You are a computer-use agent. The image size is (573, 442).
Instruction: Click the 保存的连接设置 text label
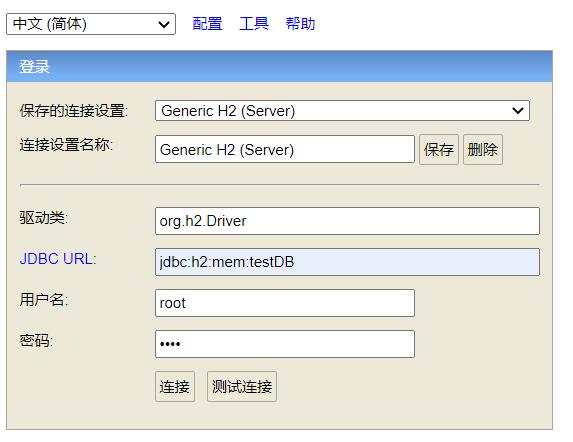[x=73, y=111]
